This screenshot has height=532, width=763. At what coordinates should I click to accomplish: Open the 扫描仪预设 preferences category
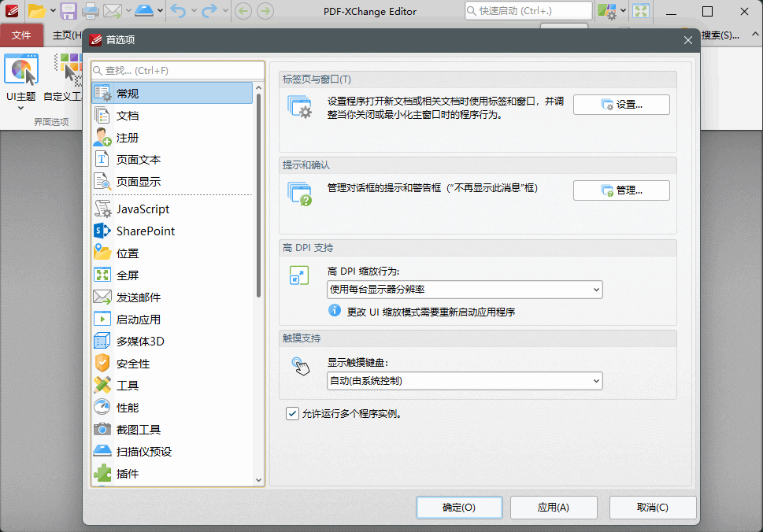tap(172, 451)
